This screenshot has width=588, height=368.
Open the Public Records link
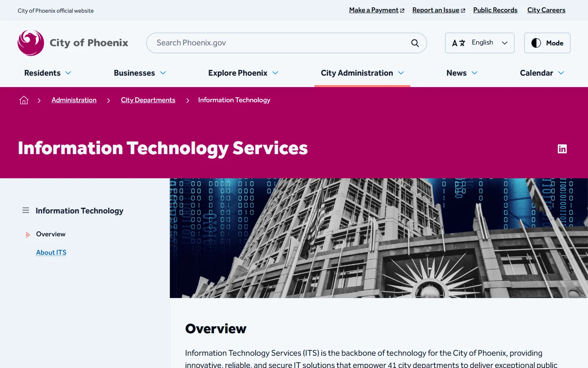pos(495,10)
